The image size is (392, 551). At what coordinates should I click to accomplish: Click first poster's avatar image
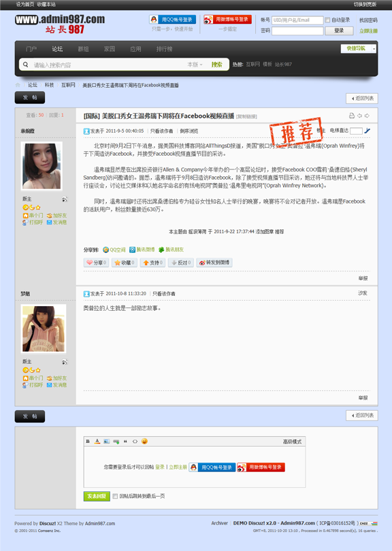[x=42, y=166]
